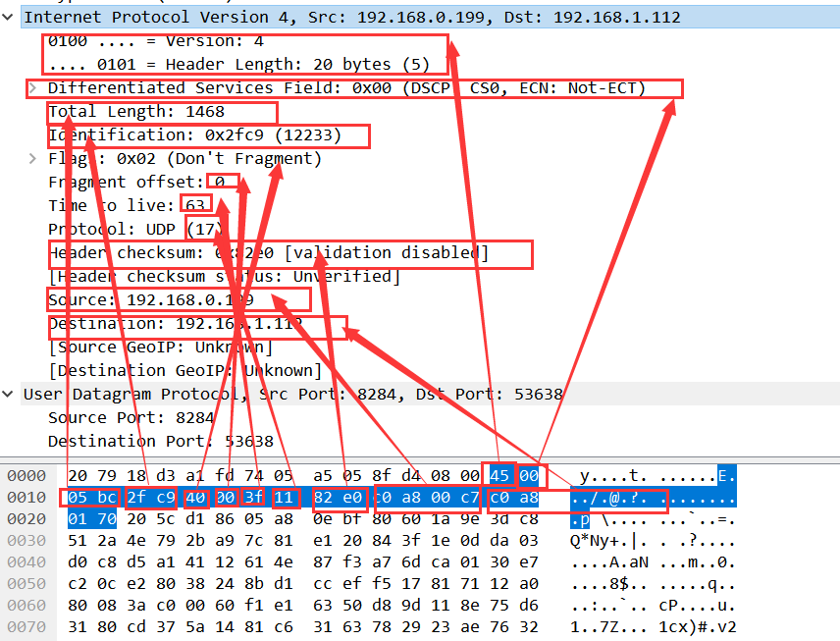This screenshot has height=641, width=840.
Task: Select the Header Length: 20 bytes row
Action: [x=238, y=65]
